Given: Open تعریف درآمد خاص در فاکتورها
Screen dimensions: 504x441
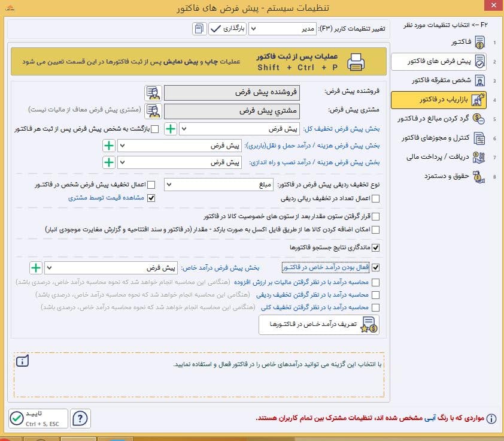Looking at the screenshot, I should 319,325.
